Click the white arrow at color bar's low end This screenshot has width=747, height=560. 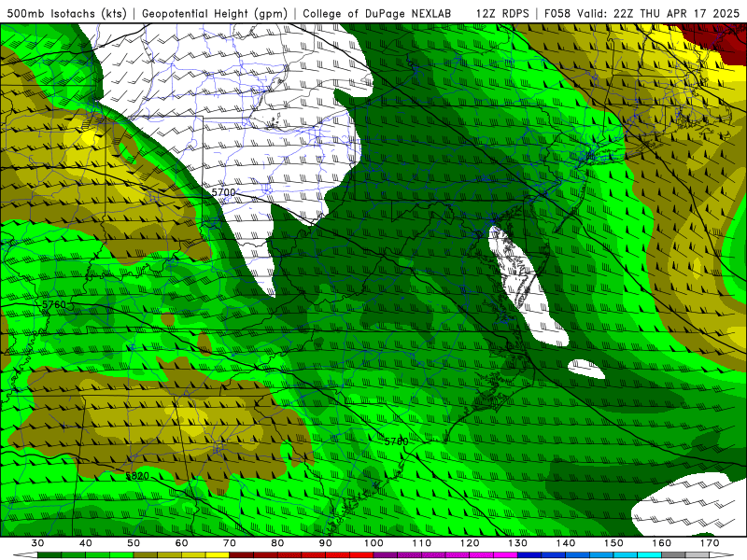[25, 555]
